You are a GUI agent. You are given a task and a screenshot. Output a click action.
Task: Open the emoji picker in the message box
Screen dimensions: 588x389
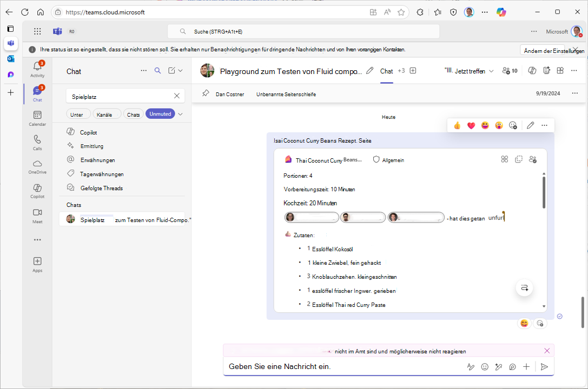coord(484,366)
